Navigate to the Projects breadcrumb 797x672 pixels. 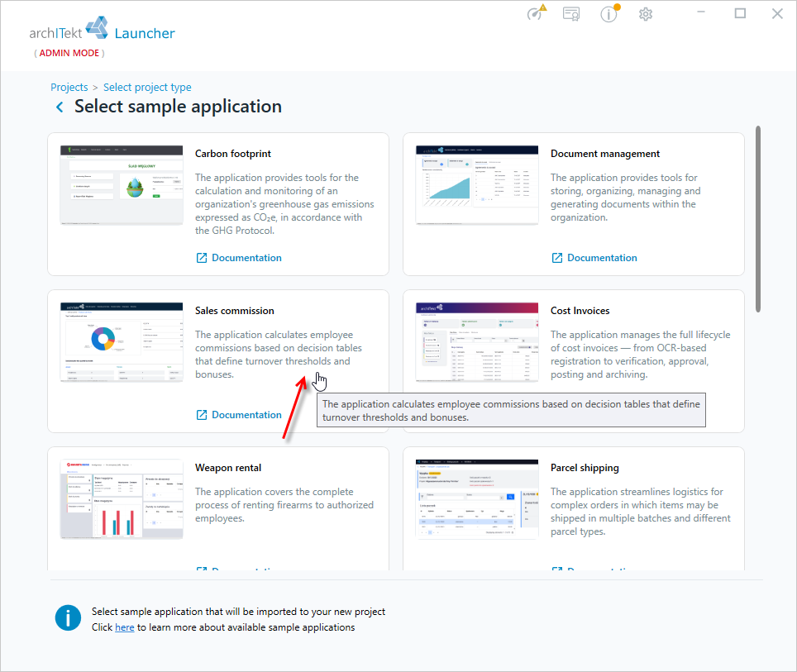pyautogui.click(x=69, y=88)
